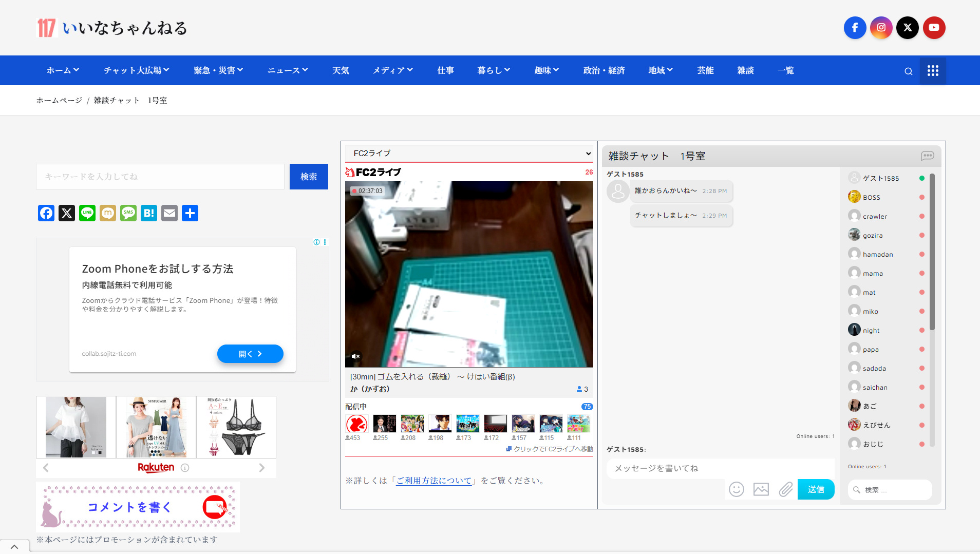Expand the チャット大広場 menu
Viewport: 980px width, 554px height.
click(x=136, y=70)
